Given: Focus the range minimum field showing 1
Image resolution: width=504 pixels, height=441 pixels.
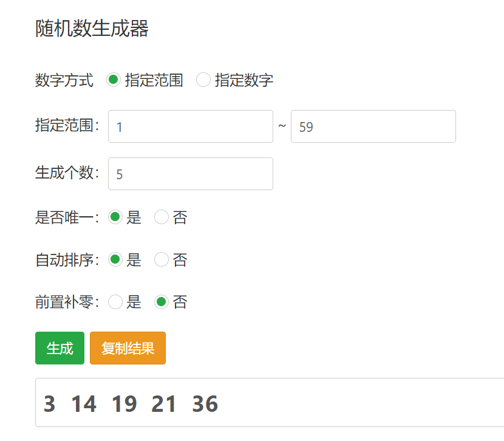Looking at the screenshot, I should tap(191, 126).
